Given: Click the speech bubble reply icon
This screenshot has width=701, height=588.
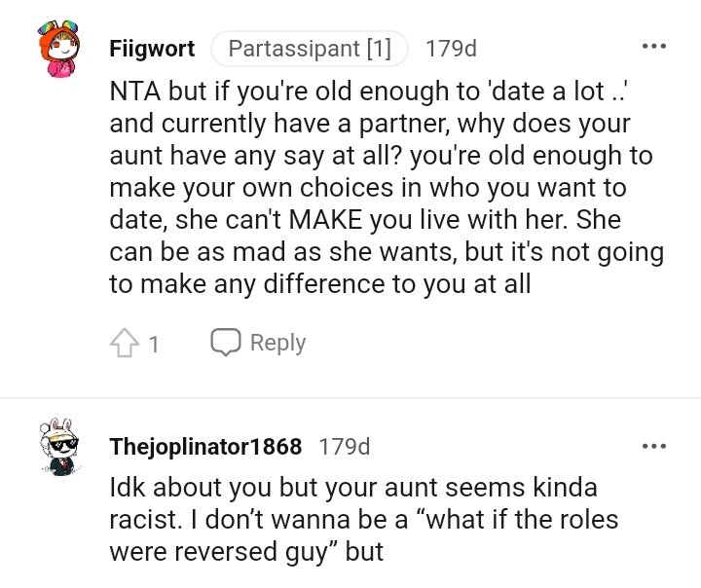Looking at the screenshot, I should (226, 343).
